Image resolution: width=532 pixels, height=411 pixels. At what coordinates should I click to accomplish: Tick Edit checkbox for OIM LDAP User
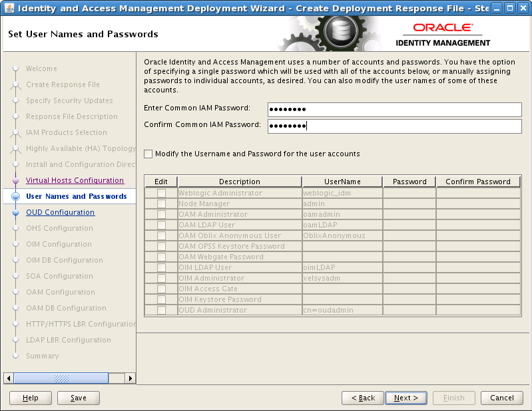pos(161,267)
